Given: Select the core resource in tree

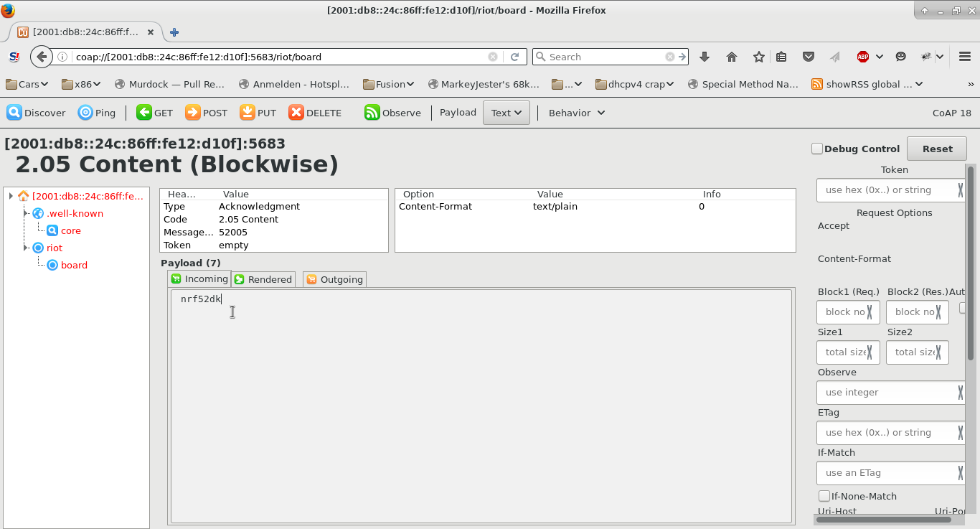Looking at the screenshot, I should 70,230.
